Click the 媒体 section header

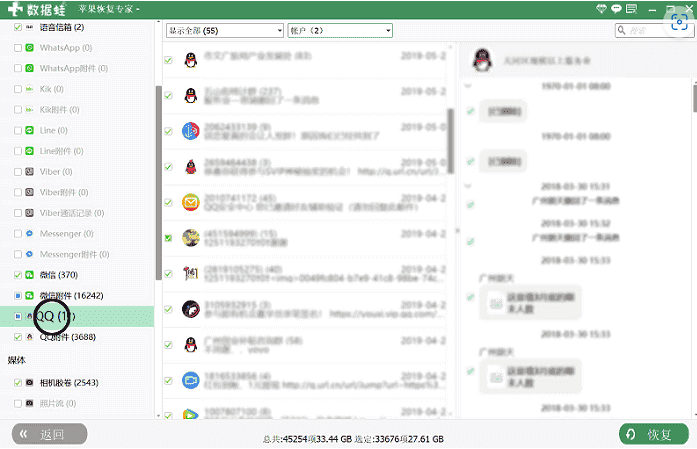16,360
